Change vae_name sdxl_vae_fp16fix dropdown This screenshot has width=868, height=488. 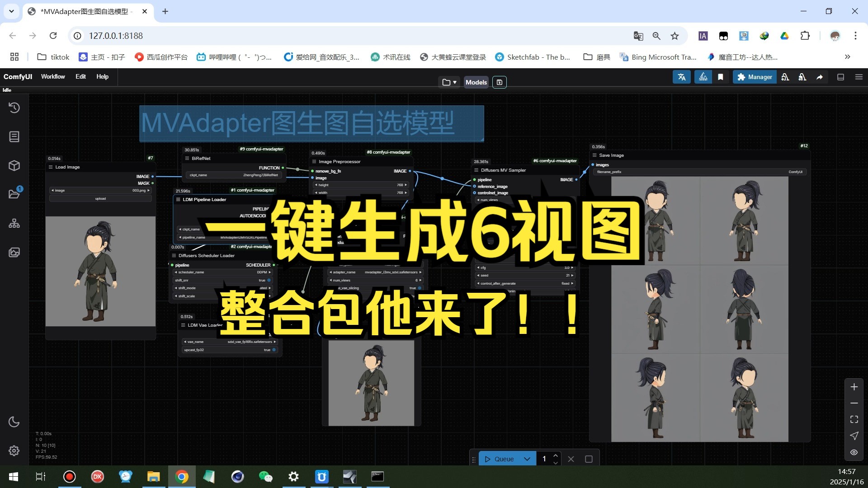click(x=230, y=342)
